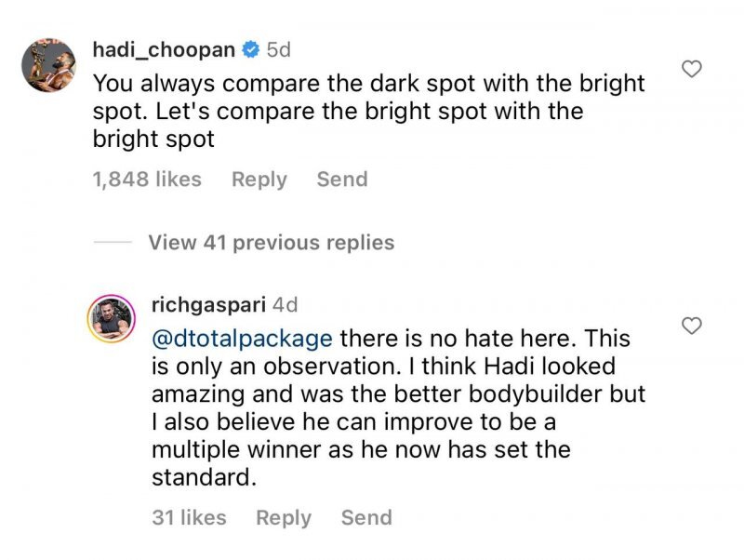Reply to hadi_choopan's comment
This screenshot has width=744, height=560.
point(259,180)
